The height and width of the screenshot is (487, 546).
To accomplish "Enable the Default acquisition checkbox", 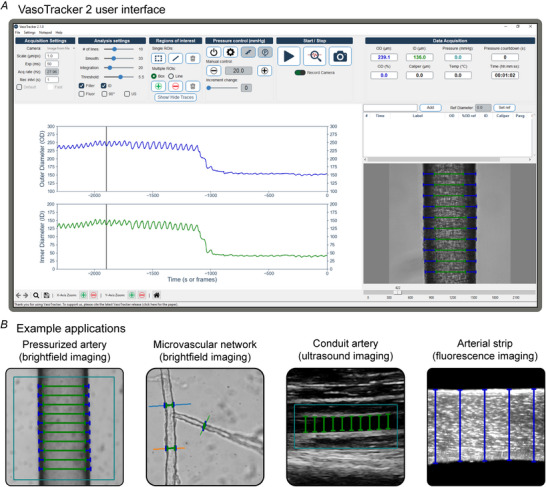I will click(x=20, y=87).
